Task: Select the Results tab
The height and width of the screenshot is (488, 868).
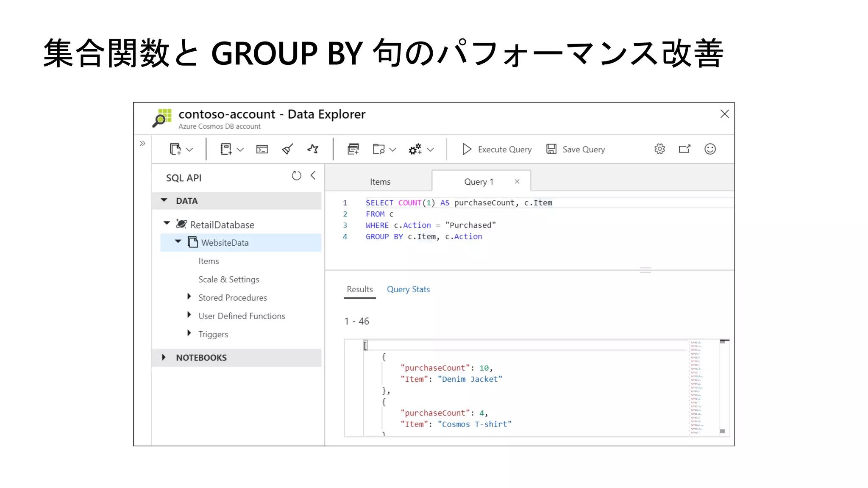Action: [x=360, y=289]
